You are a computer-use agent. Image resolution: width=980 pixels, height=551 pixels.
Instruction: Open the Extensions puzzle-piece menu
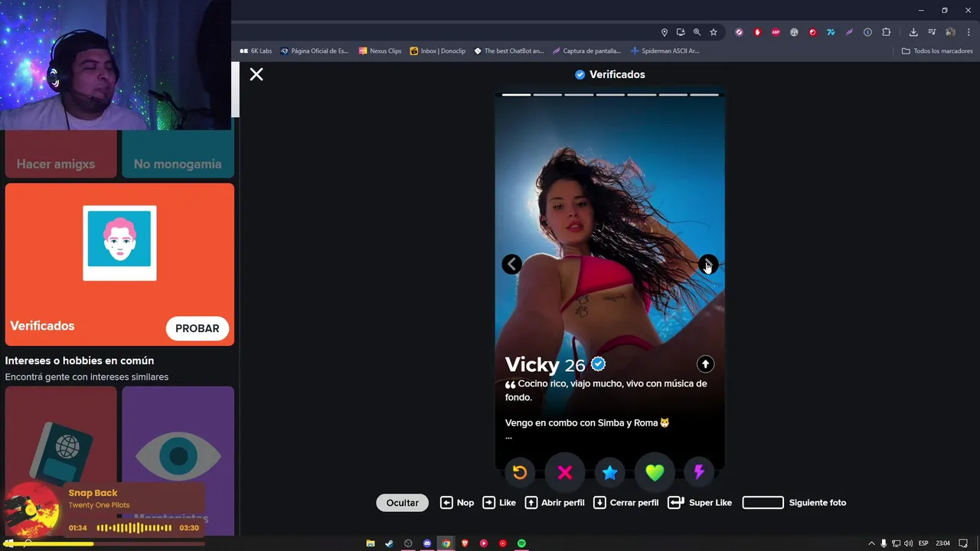point(887,32)
